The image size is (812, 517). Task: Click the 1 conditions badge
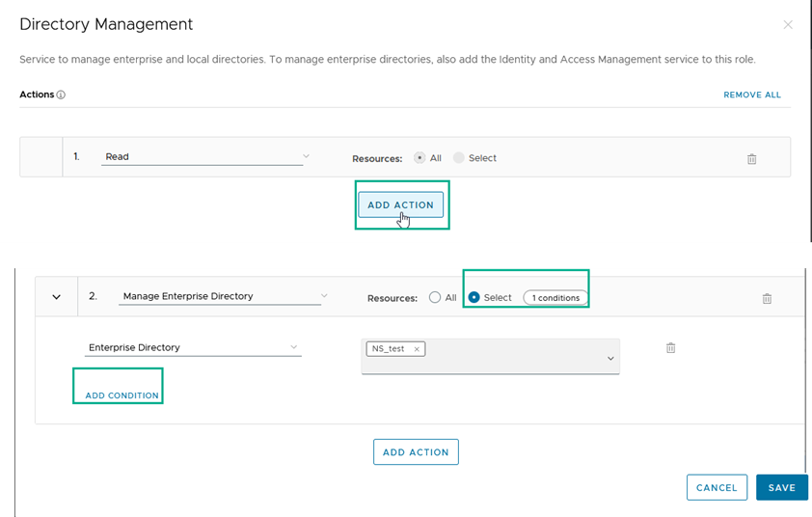[555, 298]
